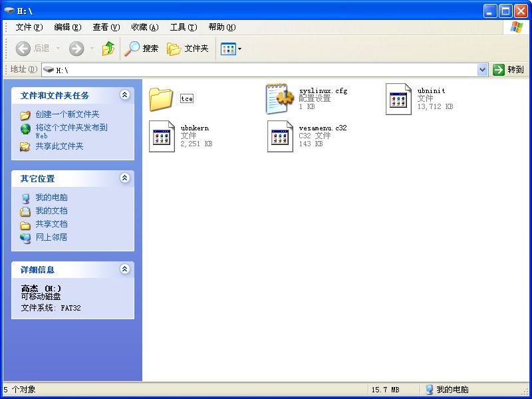Click the Up folder toolbar icon
532x399 pixels.
click(x=108, y=49)
